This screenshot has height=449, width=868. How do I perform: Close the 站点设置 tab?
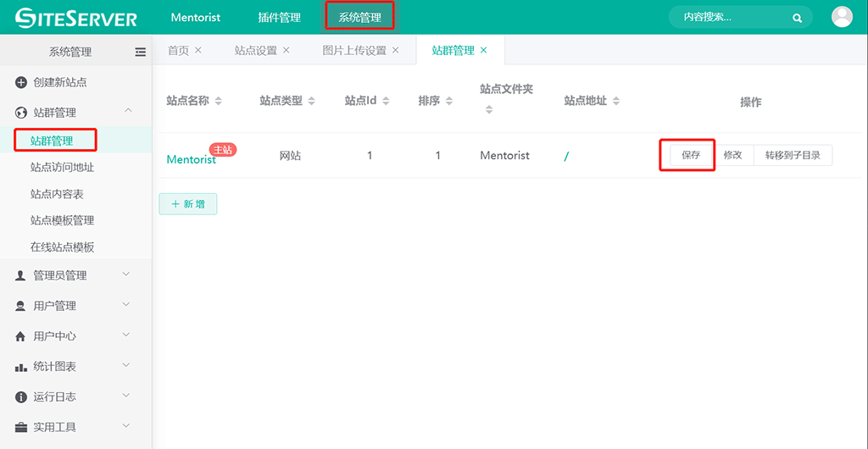pyautogui.click(x=287, y=51)
